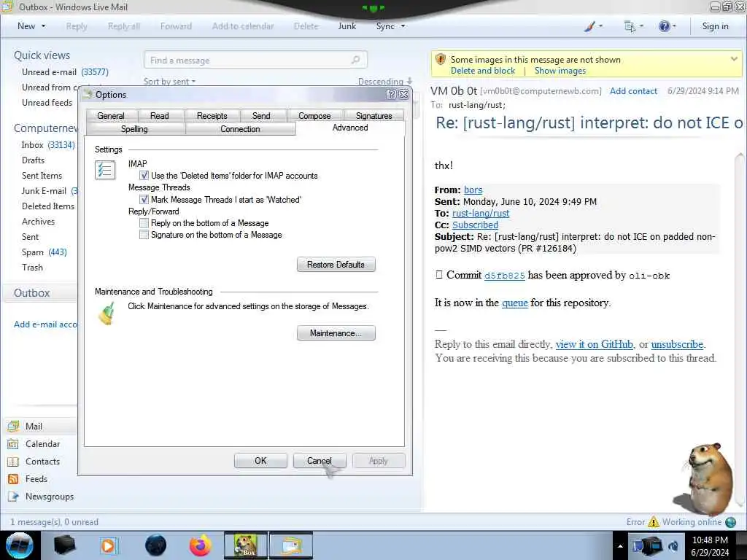Click the magnifier icon in Find a message

355,60
